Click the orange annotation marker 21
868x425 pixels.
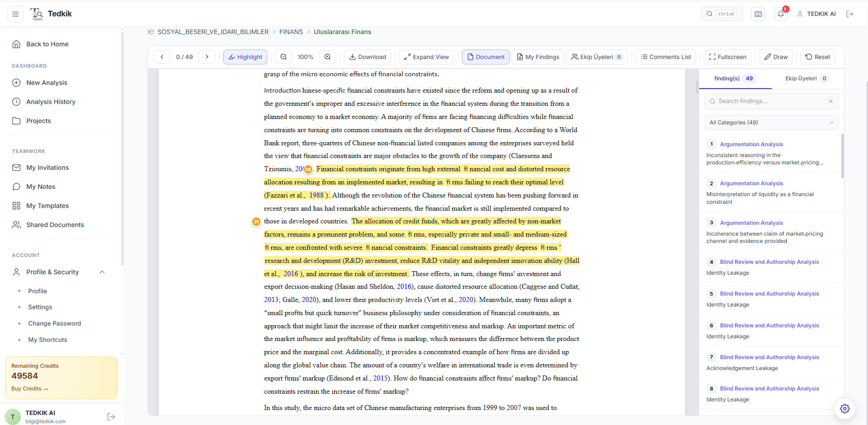[256, 222]
